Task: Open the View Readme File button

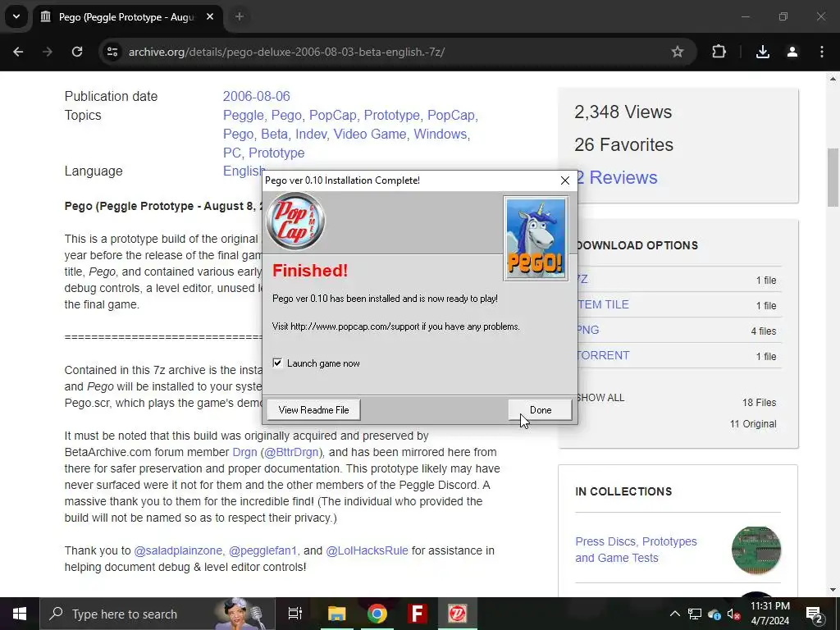Action: [x=313, y=410]
